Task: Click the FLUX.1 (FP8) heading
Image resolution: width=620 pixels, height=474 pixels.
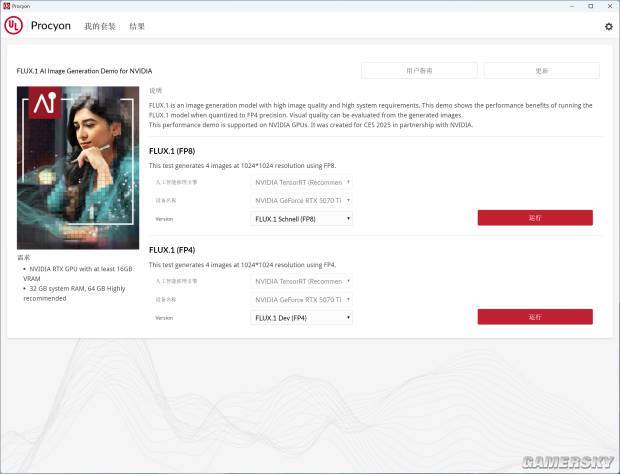Action: [172, 151]
